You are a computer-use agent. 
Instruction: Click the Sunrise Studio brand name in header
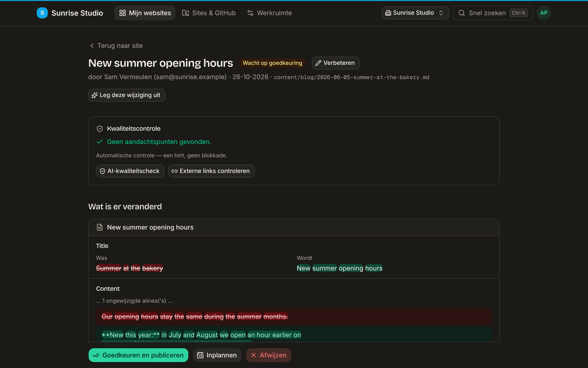(x=77, y=13)
